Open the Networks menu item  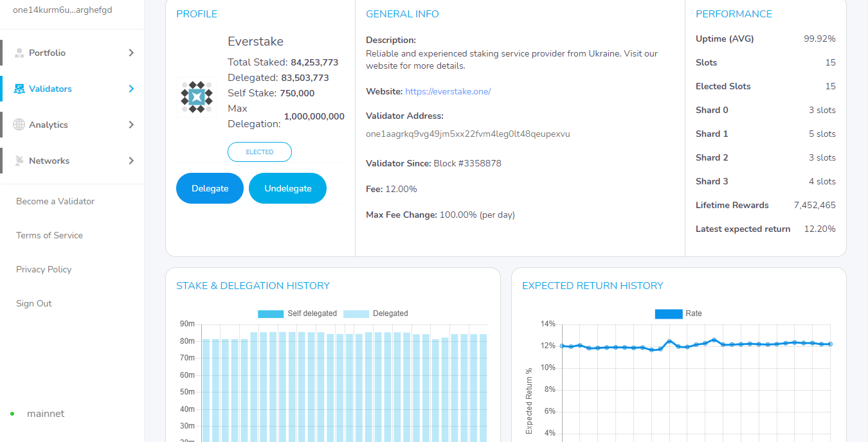[x=72, y=161]
